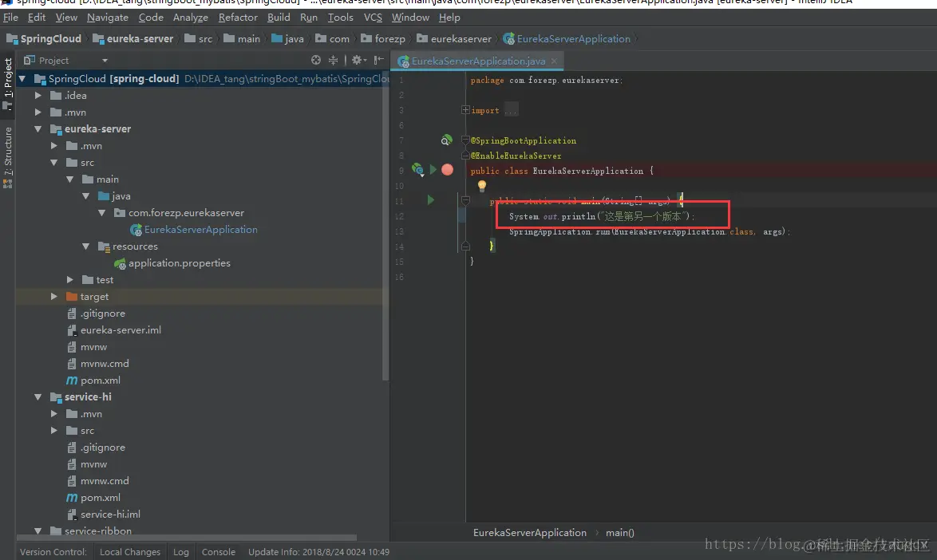Click the yellow lightbulb intention icon
This screenshot has width=937, height=560.
point(481,186)
